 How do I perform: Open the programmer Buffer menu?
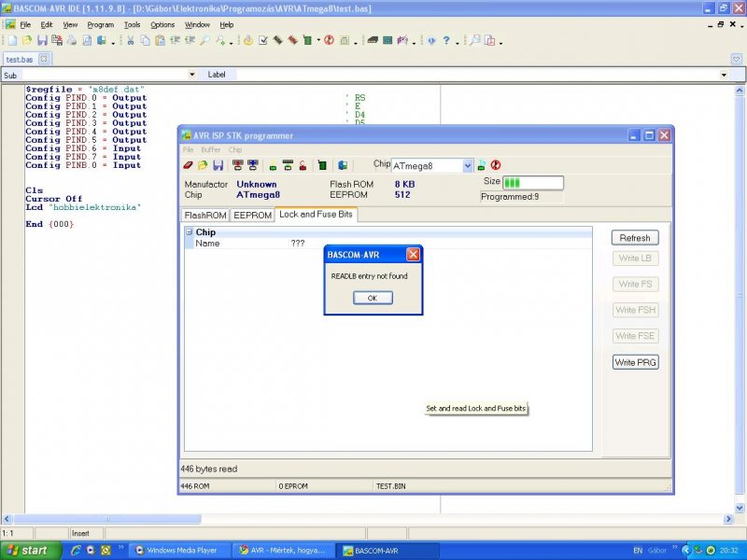click(211, 149)
